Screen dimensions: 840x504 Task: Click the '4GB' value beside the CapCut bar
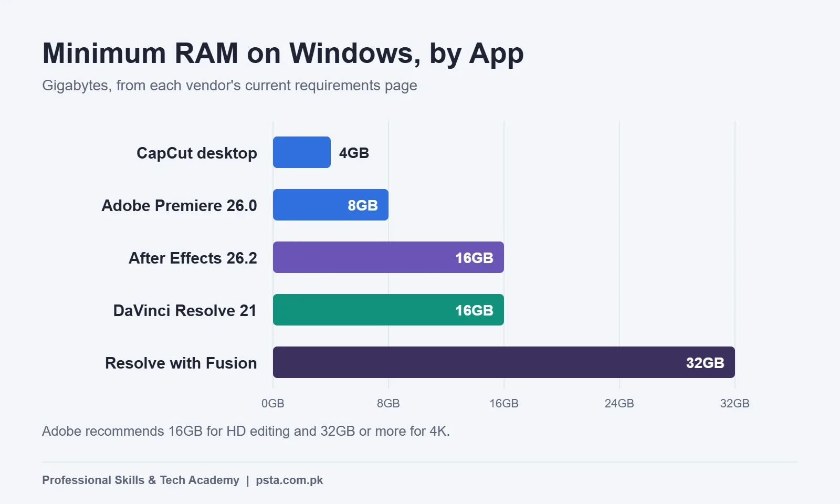click(x=354, y=153)
